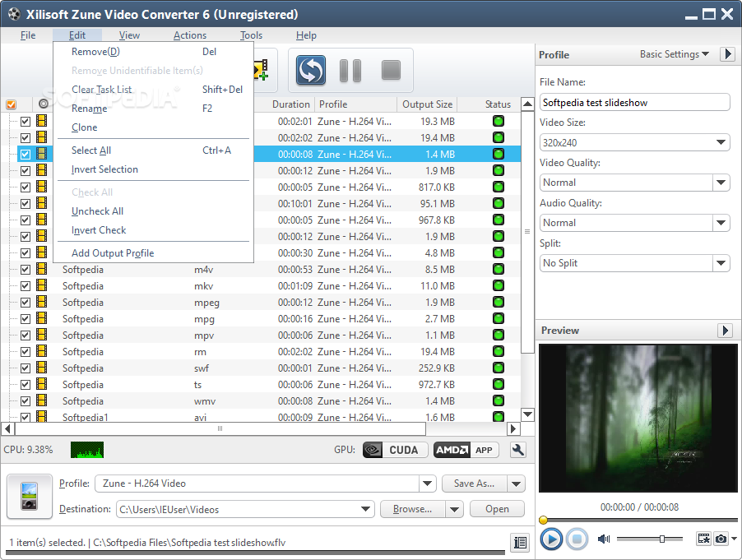This screenshot has height=560, width=742.
Task: Sort by the Duration column header
Action: [290, 104]
